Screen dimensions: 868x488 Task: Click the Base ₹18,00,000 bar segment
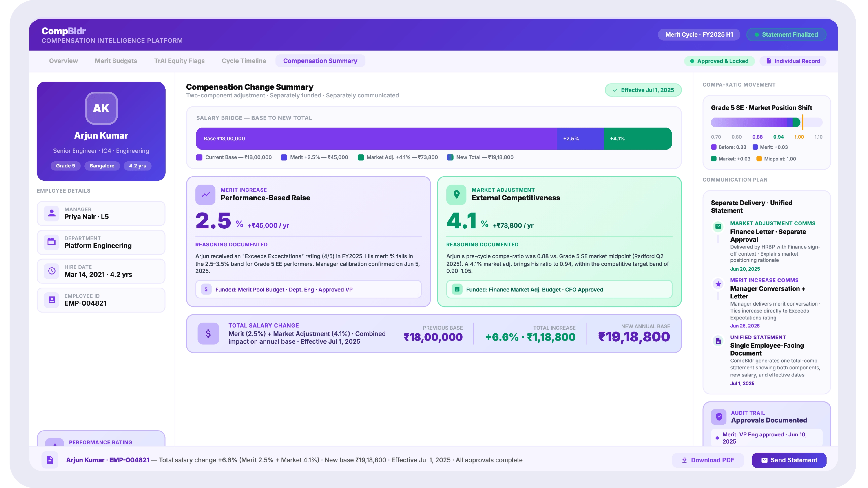376,138
